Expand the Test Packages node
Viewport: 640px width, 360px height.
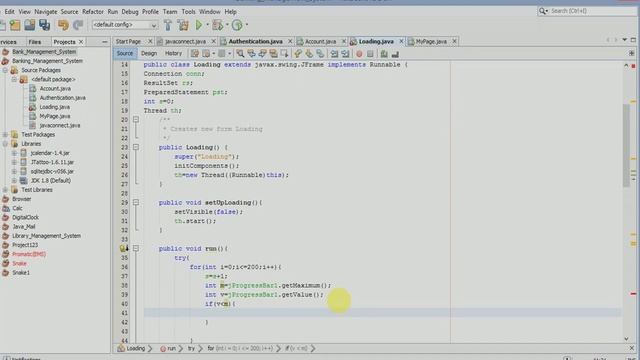pyautogui.click(x=5, y=134)
